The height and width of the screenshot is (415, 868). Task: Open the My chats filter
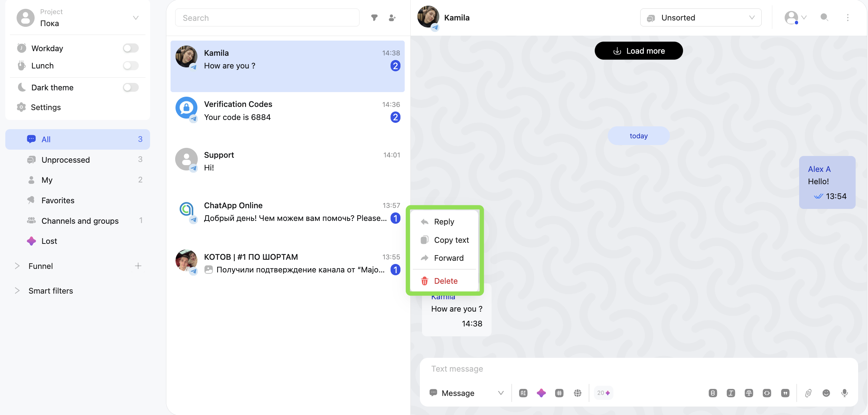pyautogui.click(x=78, y=180)
